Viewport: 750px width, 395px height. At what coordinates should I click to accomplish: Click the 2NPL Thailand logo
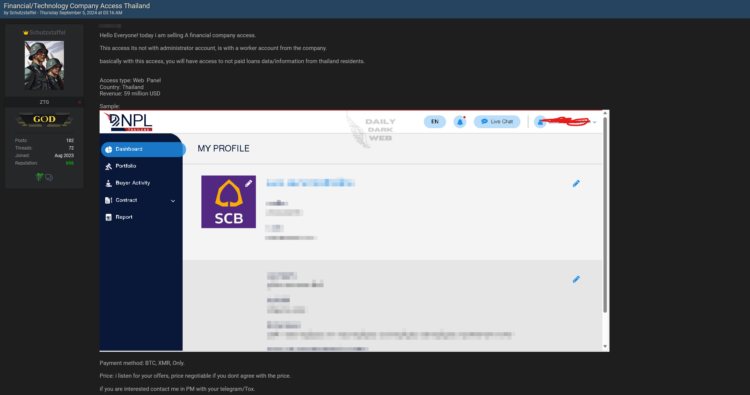(x=129, y=122)
